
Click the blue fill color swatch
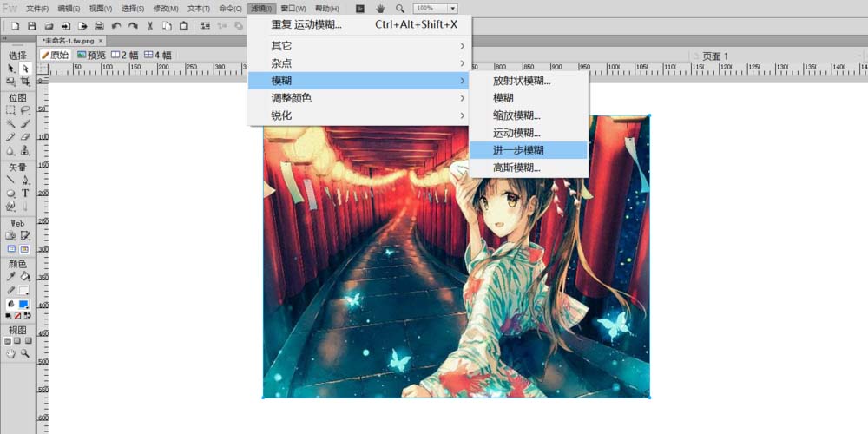point(23,305)
